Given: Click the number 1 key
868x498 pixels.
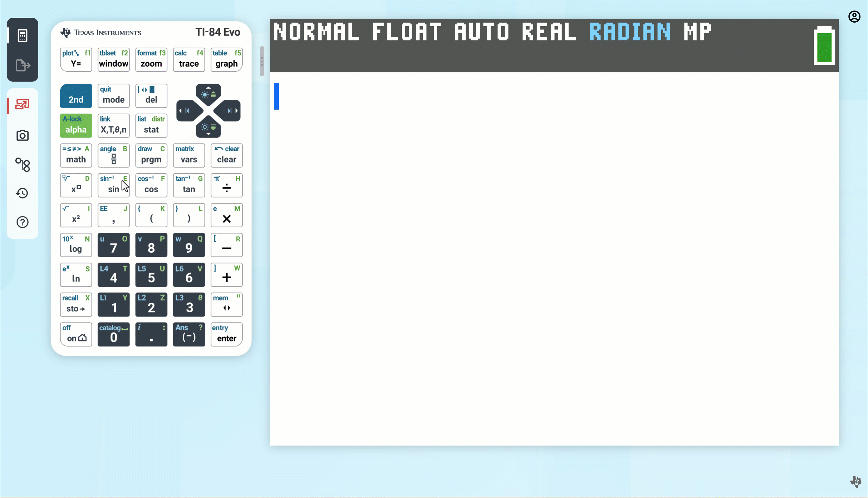Looking at the screenshot, I should [x=114, y=304].
